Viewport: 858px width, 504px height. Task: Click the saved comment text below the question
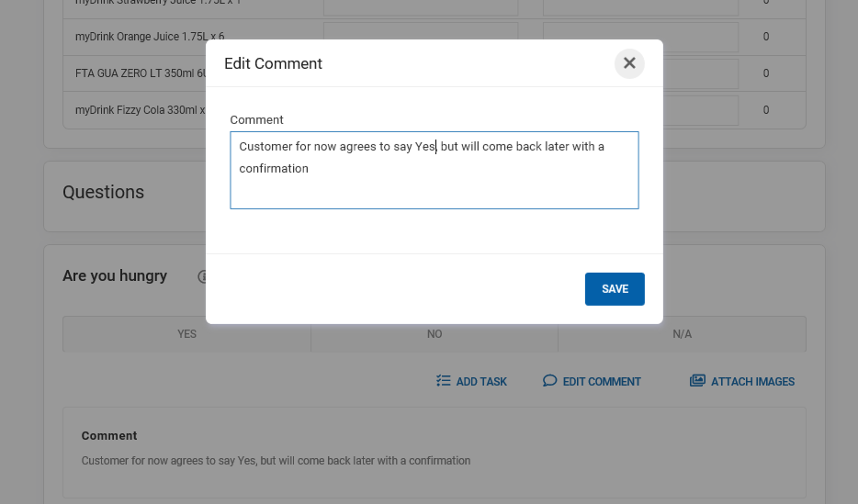point(276,461)
